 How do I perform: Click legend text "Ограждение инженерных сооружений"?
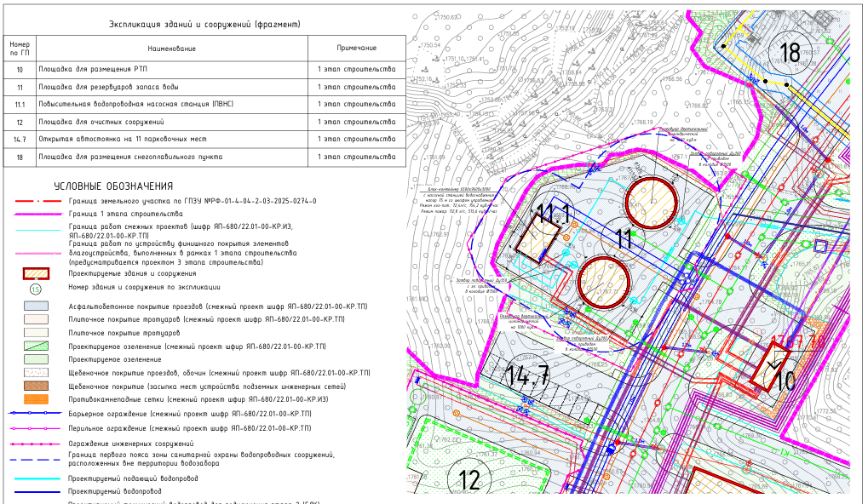pos(131,444)
